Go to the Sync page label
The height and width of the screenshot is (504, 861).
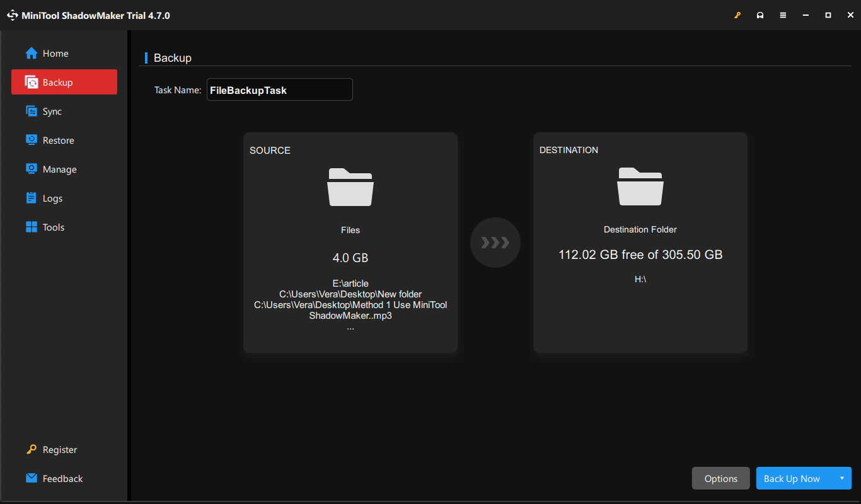(x=52, y=112)
